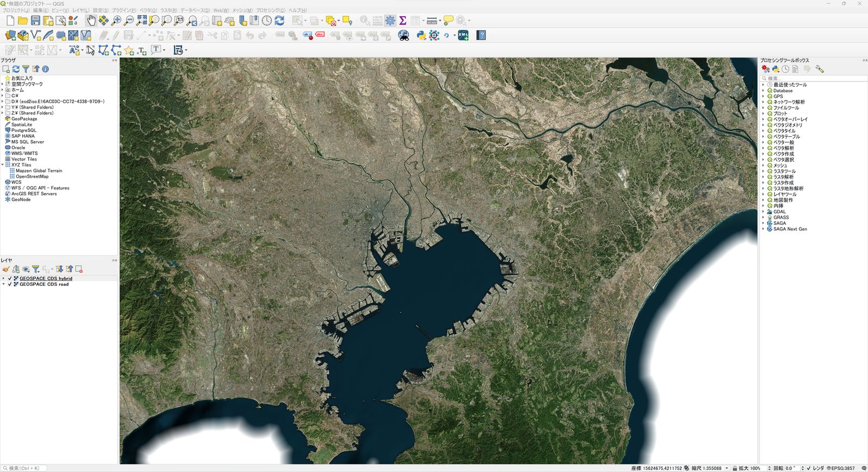Open layer styling brush icon in Layers panel
Image resolution: width=868 pixels, height=472 pixels.
click(6, 269)
